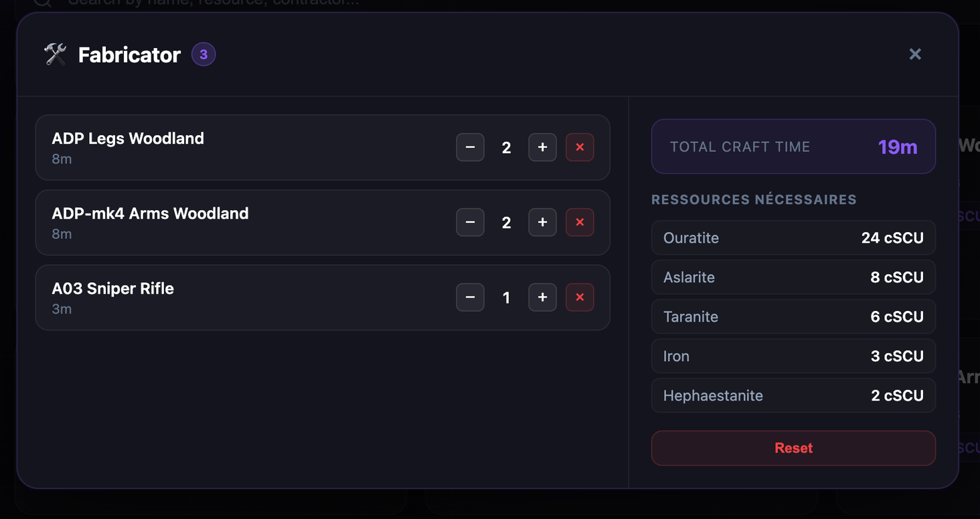
Task: Click the Total Craft Time panel
Action: [793, 146]
